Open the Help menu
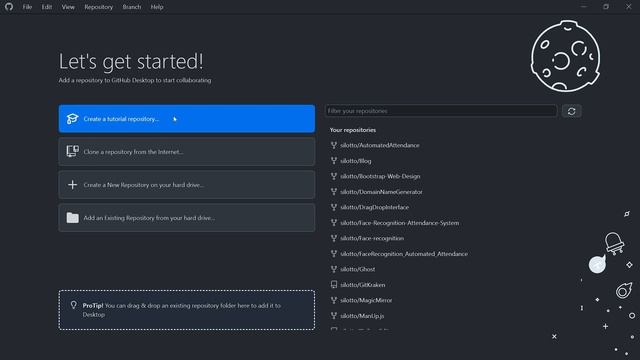This screenshot has height=360, width=640. [157, 7]
